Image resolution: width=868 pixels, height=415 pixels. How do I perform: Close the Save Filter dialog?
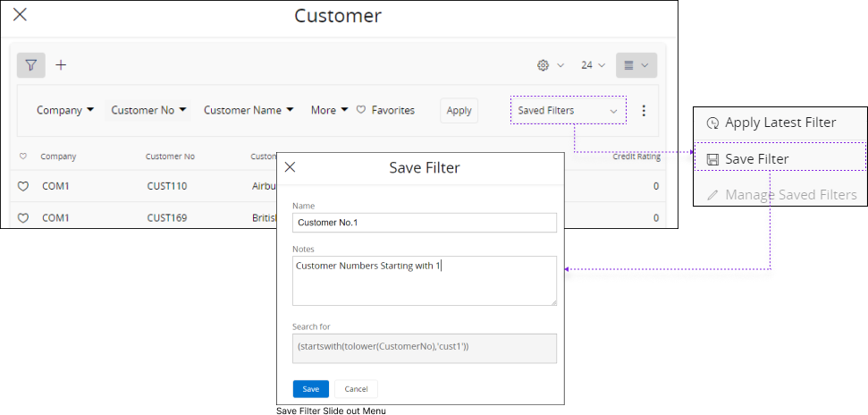coord(290,167)
